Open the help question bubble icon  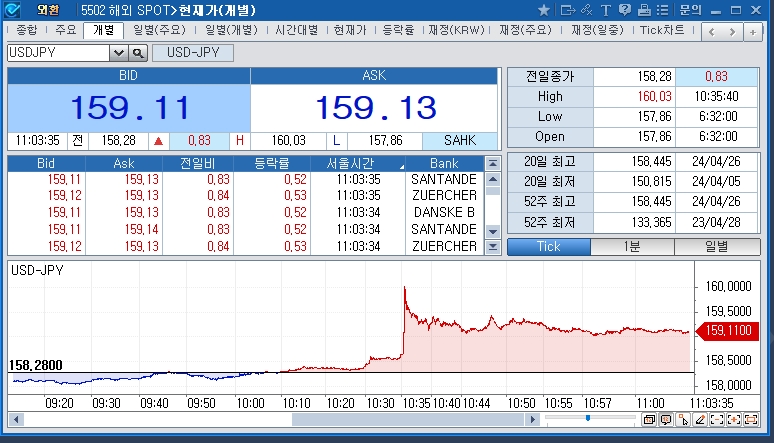click(x=624, y=10)
